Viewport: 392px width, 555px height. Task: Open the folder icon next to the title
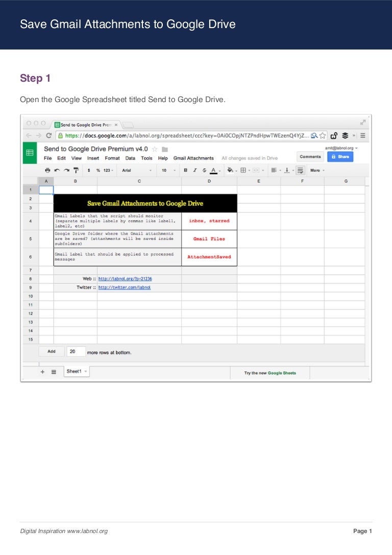164,149
